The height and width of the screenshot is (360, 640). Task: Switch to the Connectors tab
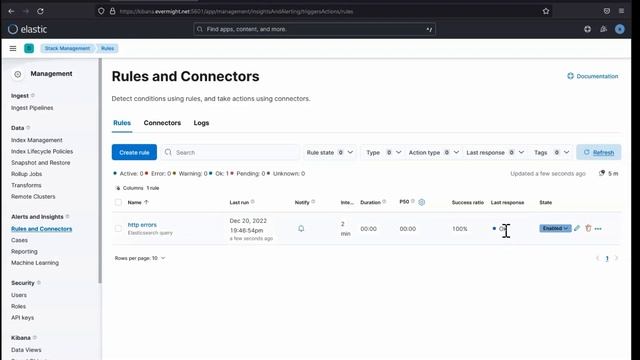point(162,123)
